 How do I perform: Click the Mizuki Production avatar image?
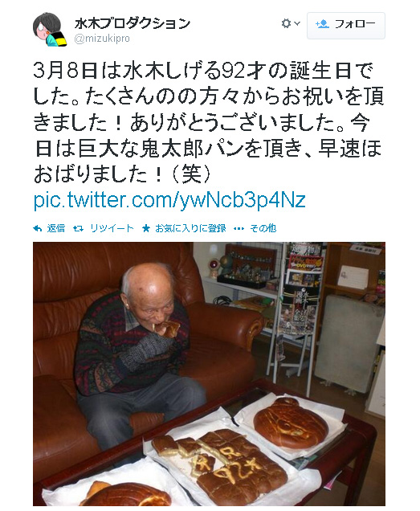[50, 30]
